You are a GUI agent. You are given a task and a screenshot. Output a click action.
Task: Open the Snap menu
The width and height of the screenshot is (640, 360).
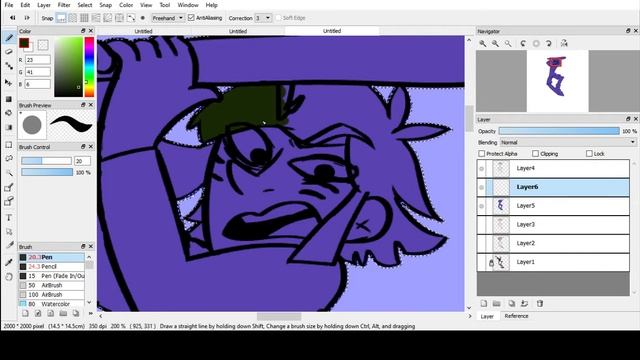click(x=105, y=5)
